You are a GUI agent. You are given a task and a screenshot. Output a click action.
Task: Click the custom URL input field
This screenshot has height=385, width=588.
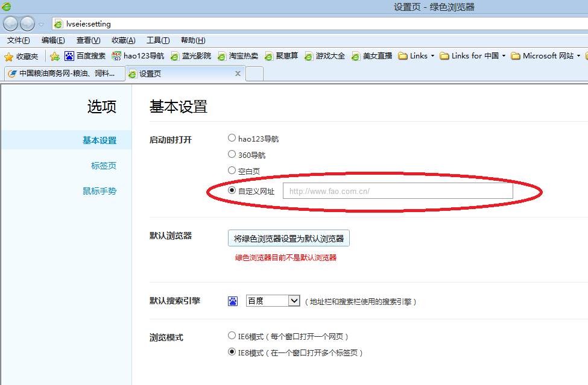coord(398,191)
